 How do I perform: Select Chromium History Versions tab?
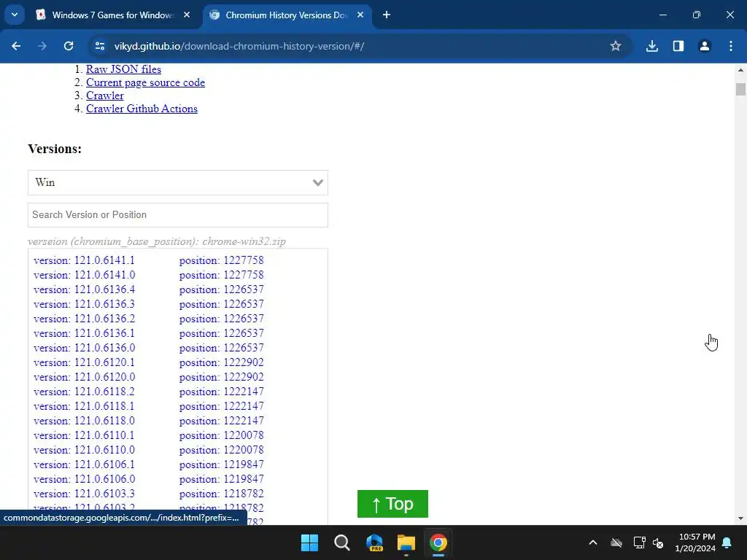[x=287, y=15]
